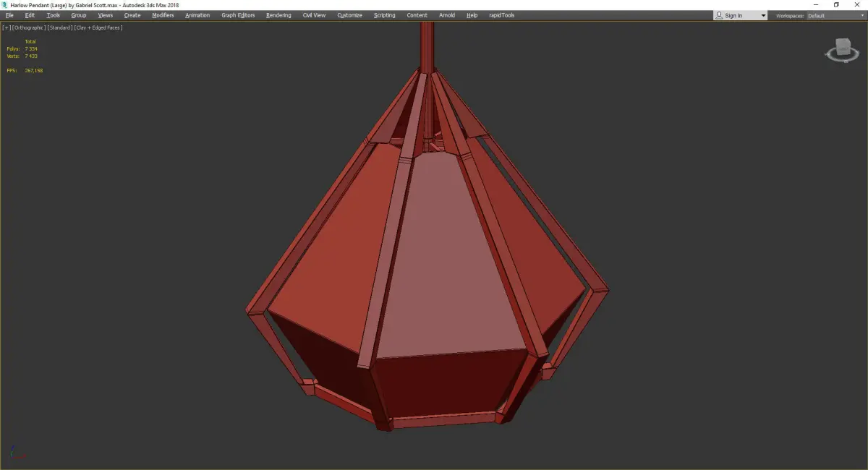
Task: Close the 3ds Max window
Action: pyautogui.click(x=856, y=4)
